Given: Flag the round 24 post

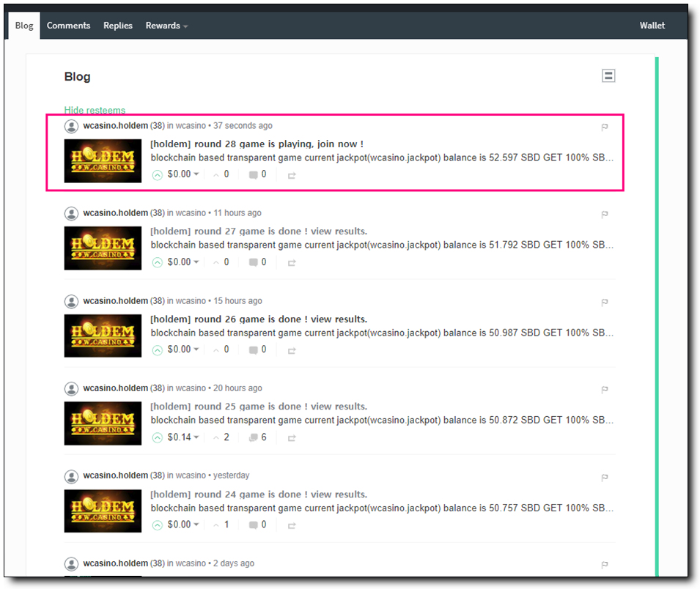Looking at the screenshot, I should pyautogui.click(x=605, y=478).
